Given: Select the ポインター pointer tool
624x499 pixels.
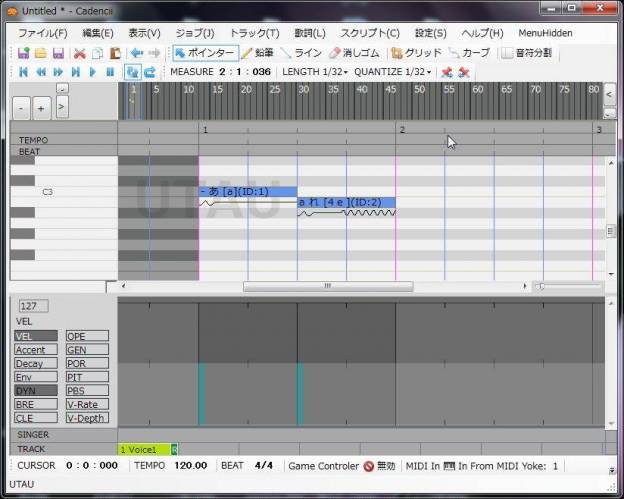Looking at the screenshot, I should point(205,53).
